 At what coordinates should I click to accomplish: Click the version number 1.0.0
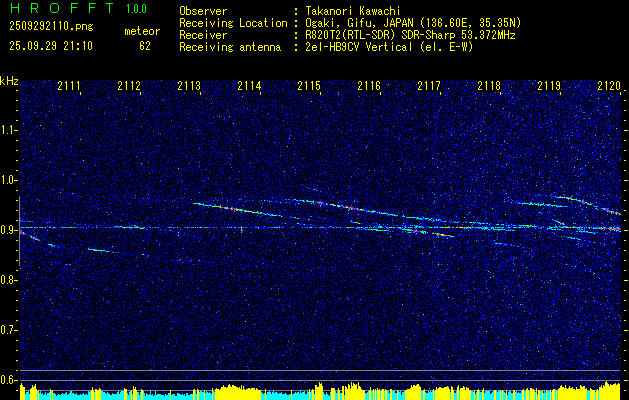[x=136, y=9]
